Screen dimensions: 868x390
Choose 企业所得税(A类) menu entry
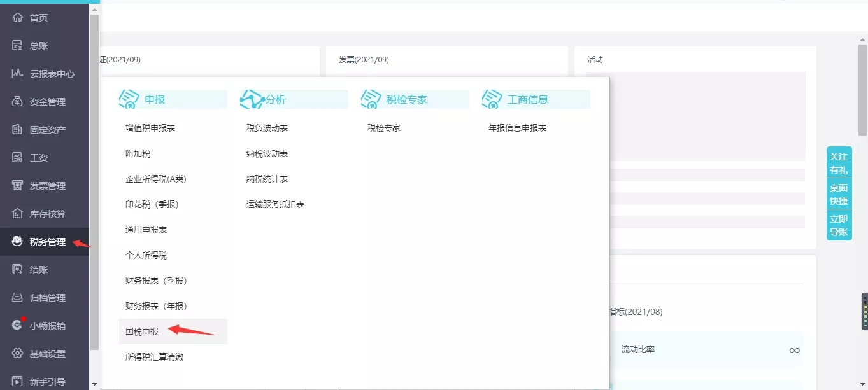click(x=156, y=179)
